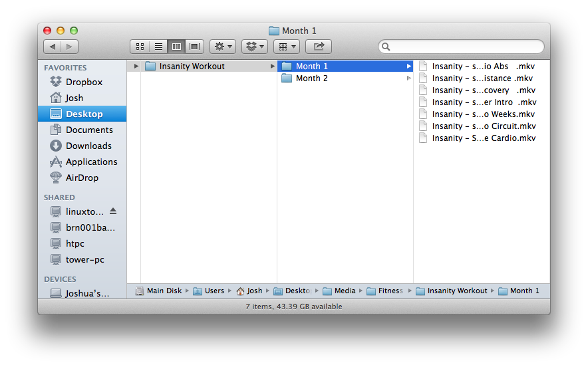Screen dimensions: 588x367
Task: Select the file ending in e Cardio.mkv
Action: click(482, 138)
